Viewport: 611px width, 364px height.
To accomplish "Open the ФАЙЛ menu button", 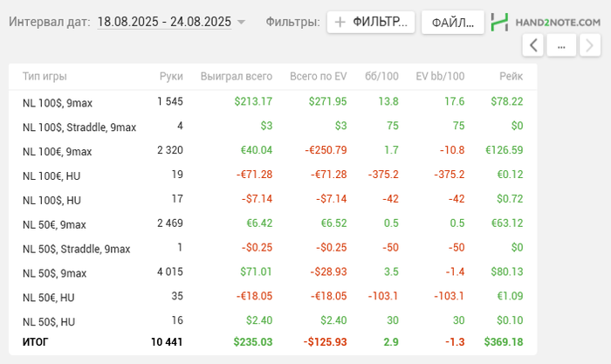I will [452, 22].
